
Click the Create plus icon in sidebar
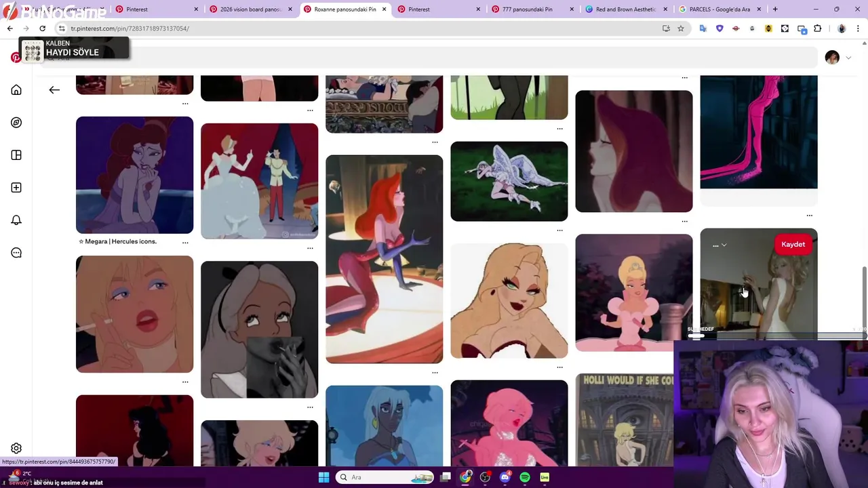(x=16, y=188)
